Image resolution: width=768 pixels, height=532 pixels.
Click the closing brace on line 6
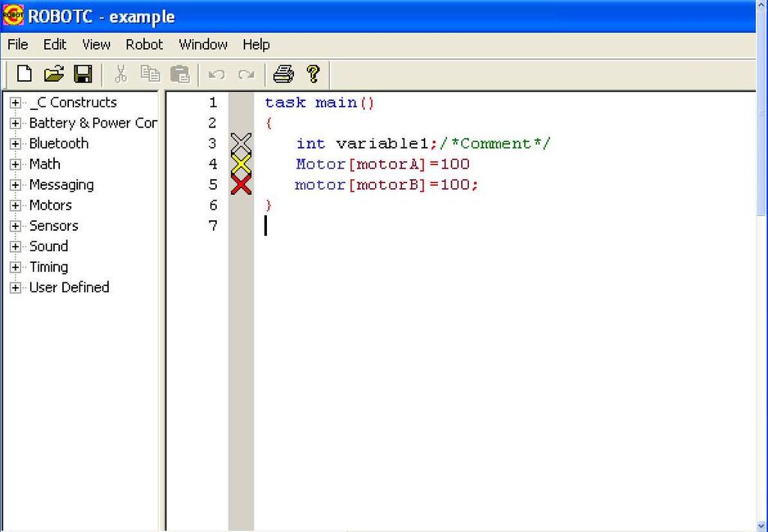(x=268, y=205)
